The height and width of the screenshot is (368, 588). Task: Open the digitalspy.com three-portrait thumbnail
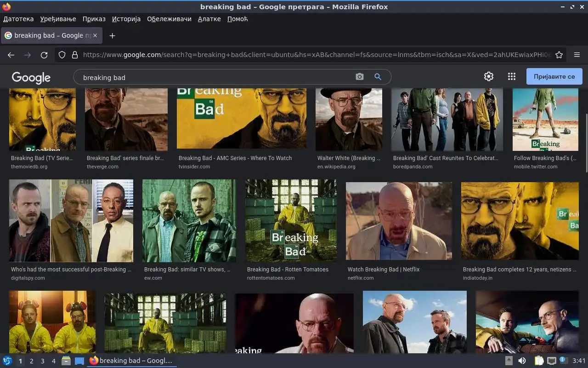[x=71, y=221]
